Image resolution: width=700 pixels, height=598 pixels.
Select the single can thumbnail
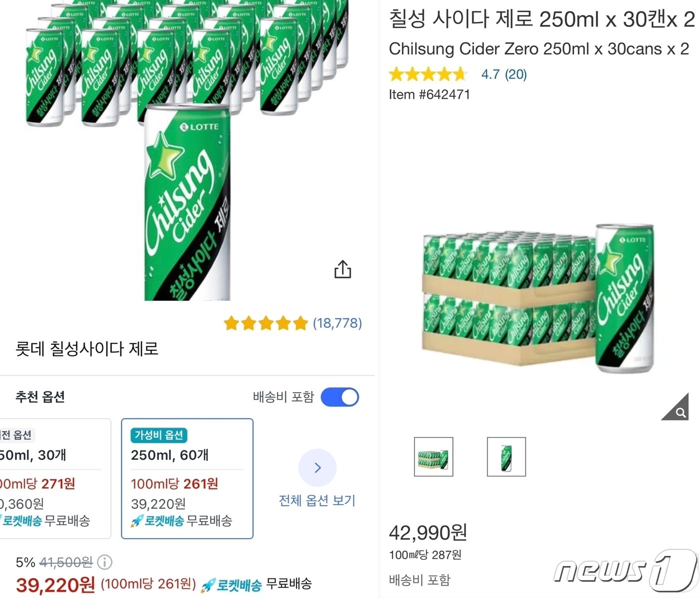point(506,457)
